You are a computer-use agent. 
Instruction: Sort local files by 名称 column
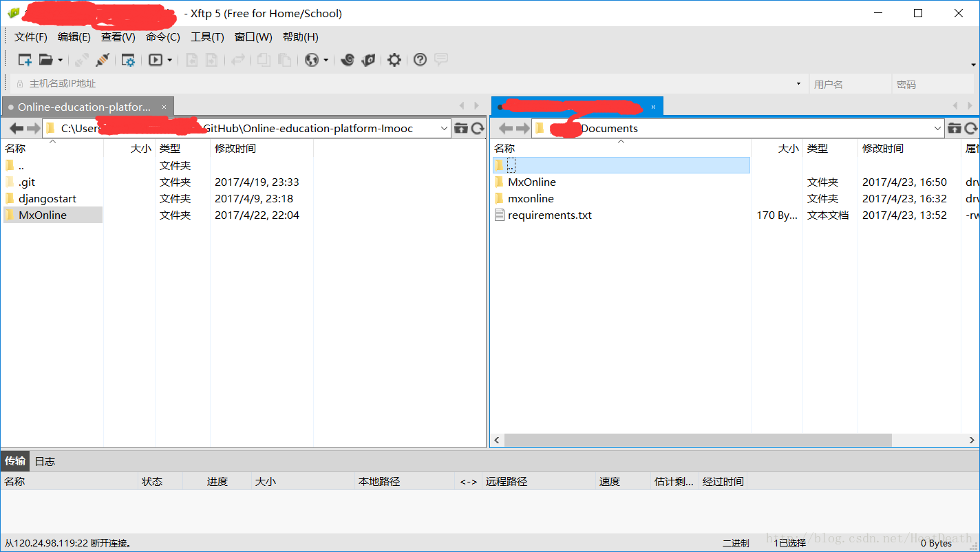(x=52, y=148)
